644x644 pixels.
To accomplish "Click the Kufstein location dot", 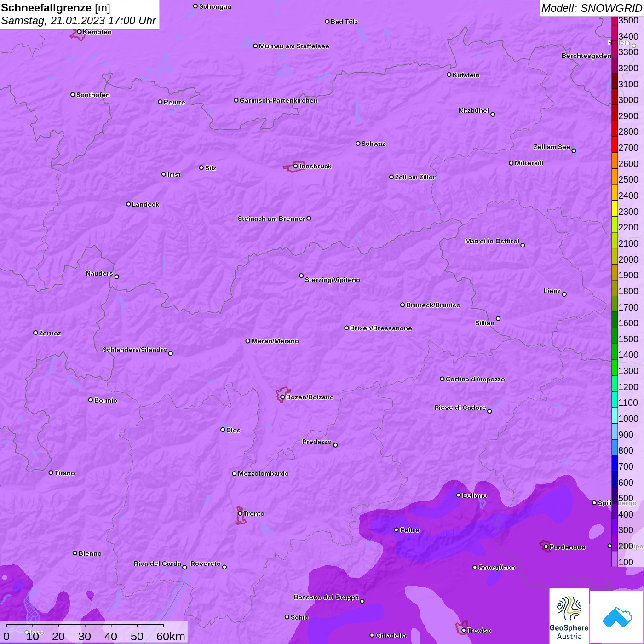I will (449, 75).
